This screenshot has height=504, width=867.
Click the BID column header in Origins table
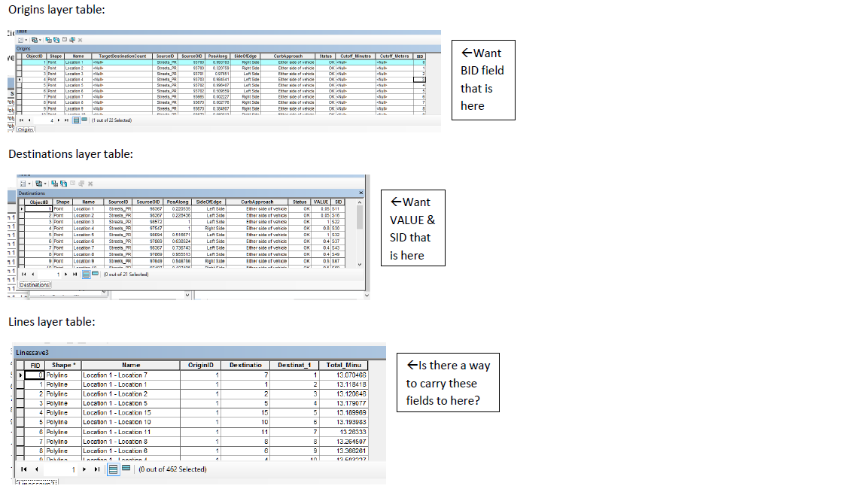coord(420,56)
